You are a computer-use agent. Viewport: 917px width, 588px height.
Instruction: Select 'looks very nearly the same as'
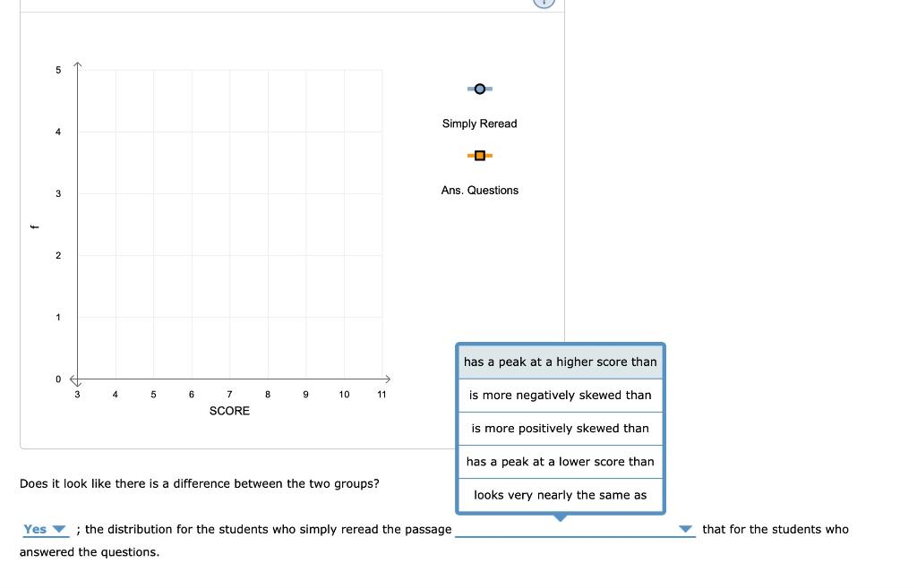(560, 494)
